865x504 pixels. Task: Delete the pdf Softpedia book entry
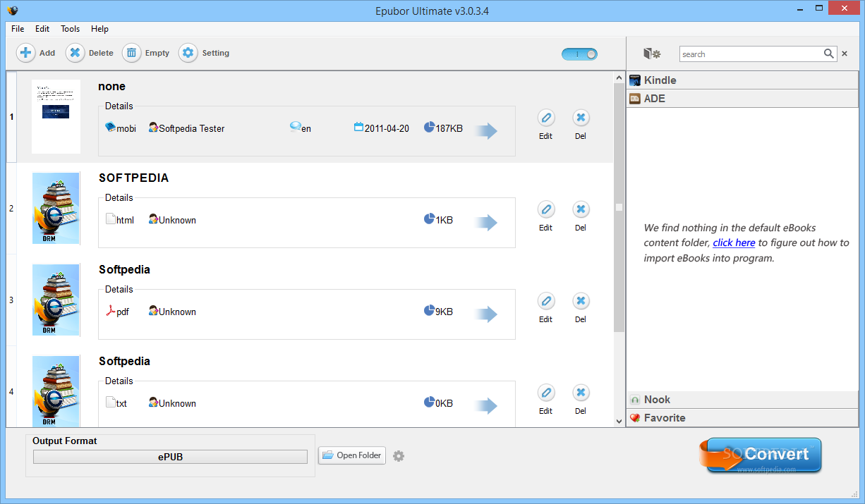point(581,301)
